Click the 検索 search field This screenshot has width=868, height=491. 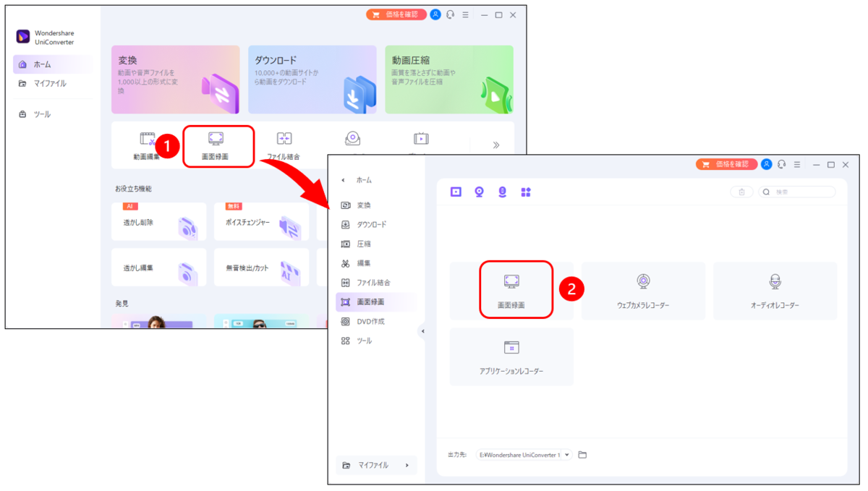pyautogui.click(x=797, y=192)
